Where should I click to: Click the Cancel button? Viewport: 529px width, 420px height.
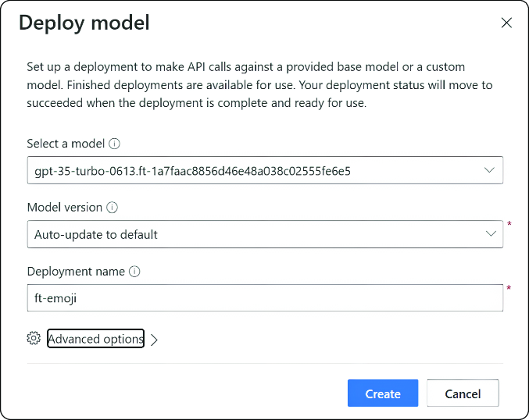click(x=463, y=393)
